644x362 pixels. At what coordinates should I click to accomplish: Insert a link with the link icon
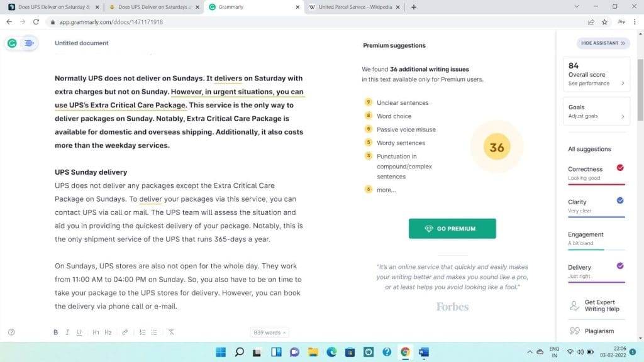pyautogui.click(x=125, y=332)
